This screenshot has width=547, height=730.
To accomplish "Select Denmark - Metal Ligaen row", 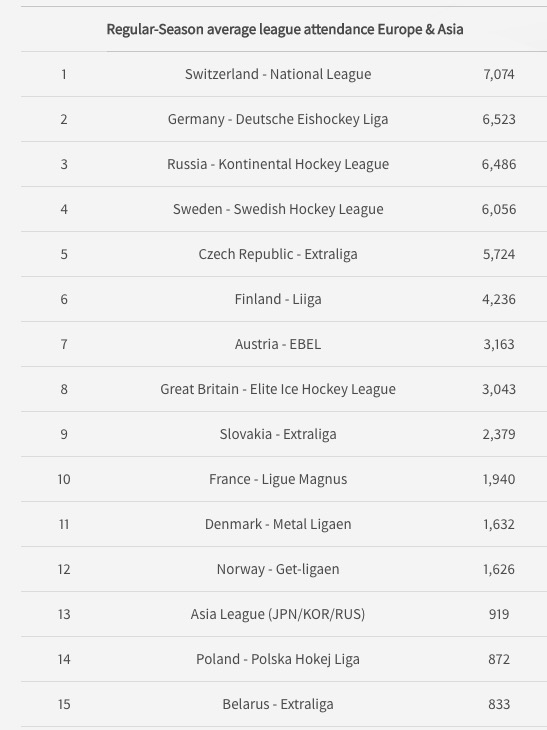I will (x=284, y=524).
